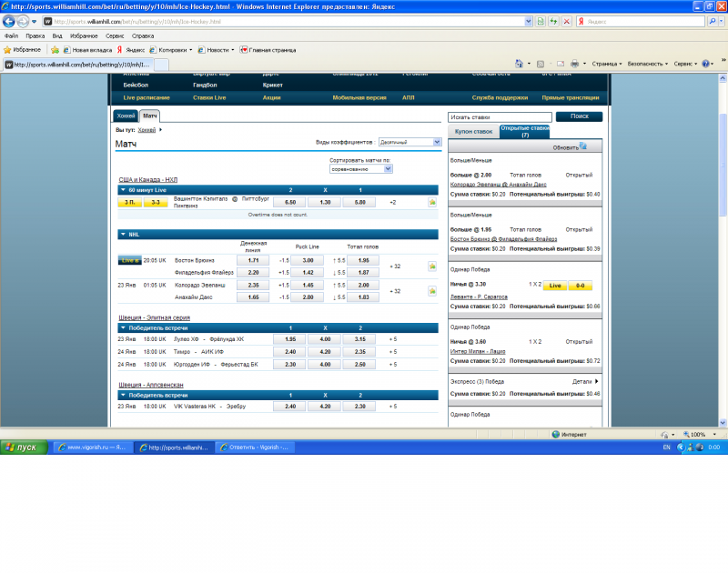The height and width of the screenshot is (573, 728).
Task: Click the Швеция - Элитная серия link
Action: point(154,317)
